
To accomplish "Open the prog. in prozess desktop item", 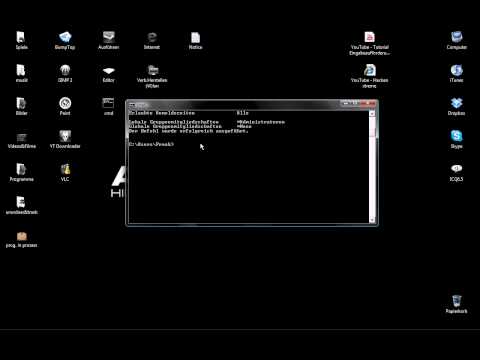I will pos(22,239).
